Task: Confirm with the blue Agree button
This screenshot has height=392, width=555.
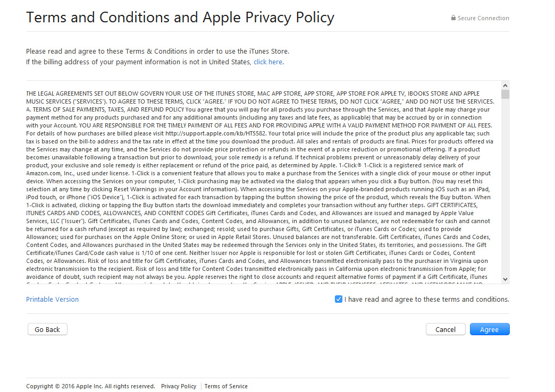Action: (x=490, y=329)
